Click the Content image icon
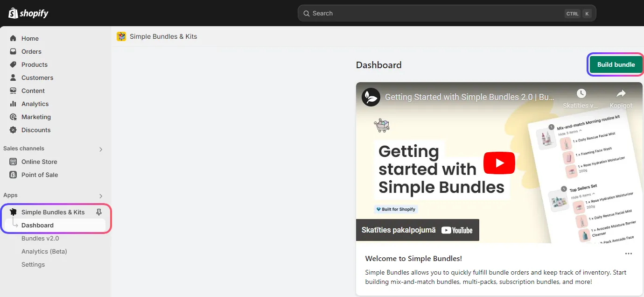The image size is (644, 297). point(13,91)
